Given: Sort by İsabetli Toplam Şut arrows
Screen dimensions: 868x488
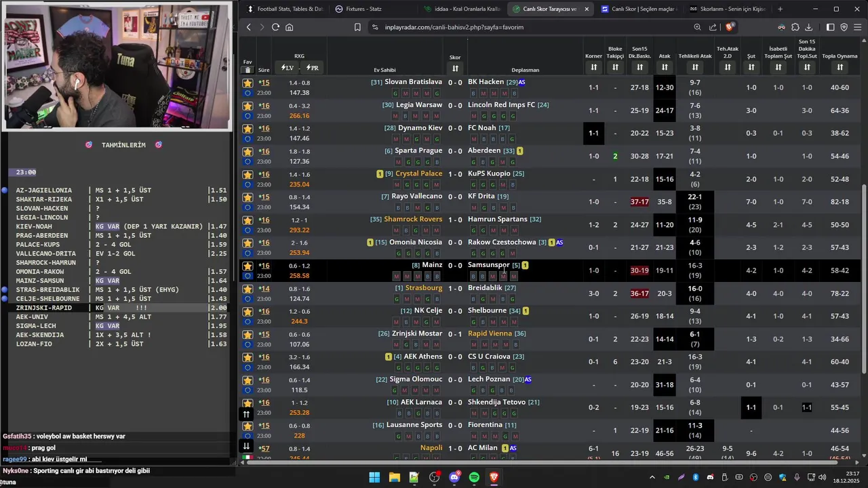Looking at the screenshot, I should tap(778, 67).
